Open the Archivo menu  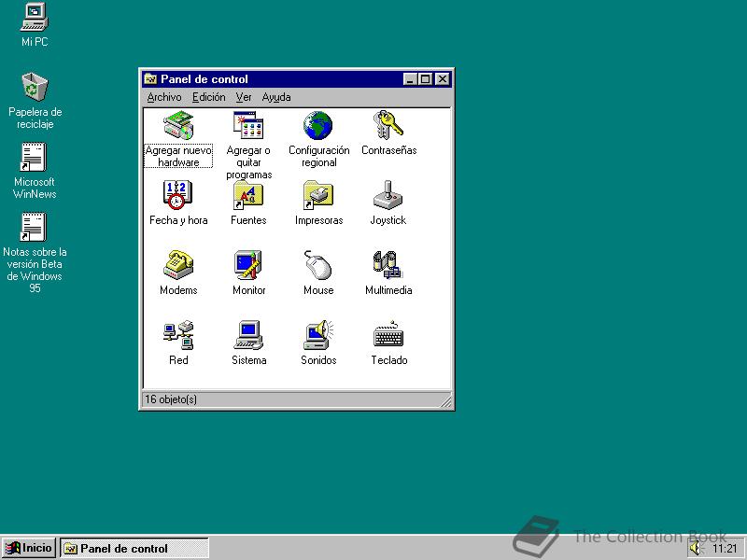pos(164,97)
